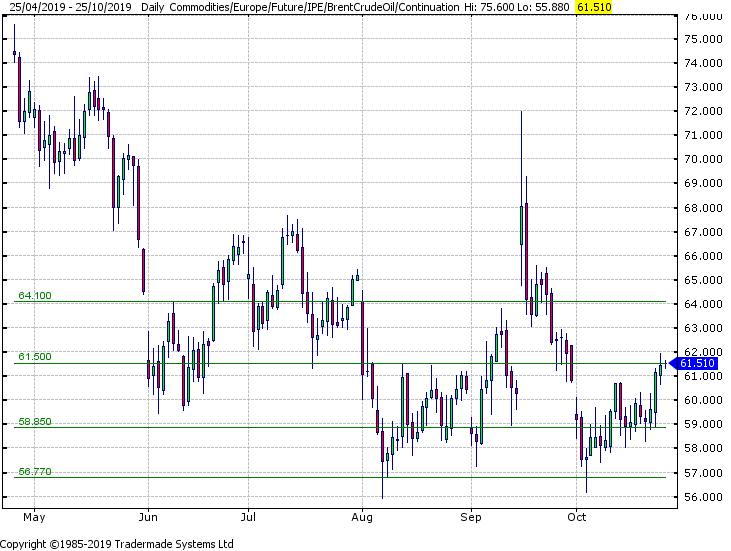Select the 61.500 level label
This screenshot has width=731, height=551.
point(35,357)
